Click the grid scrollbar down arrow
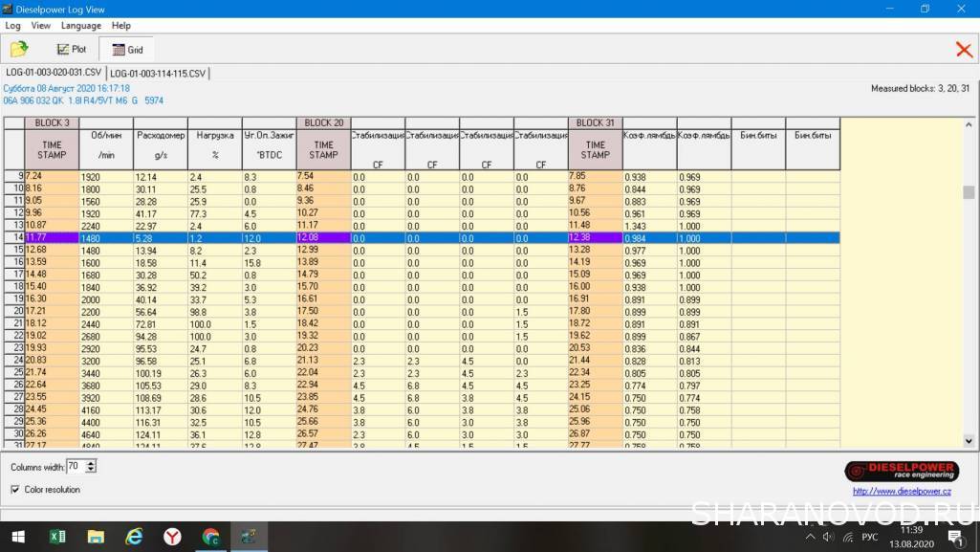Viewport: 980px width, 552px height. tap(969, 440)
